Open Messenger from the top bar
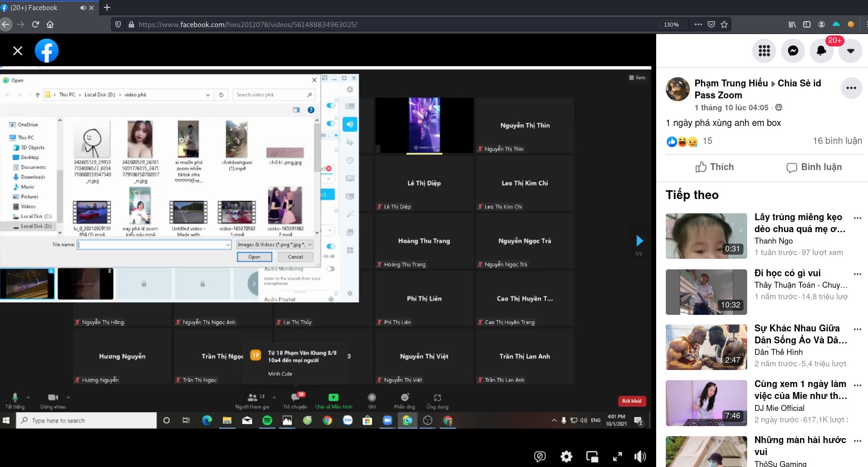Image resolution: width=868 pixels, height=467 pixels. point(793,51)
